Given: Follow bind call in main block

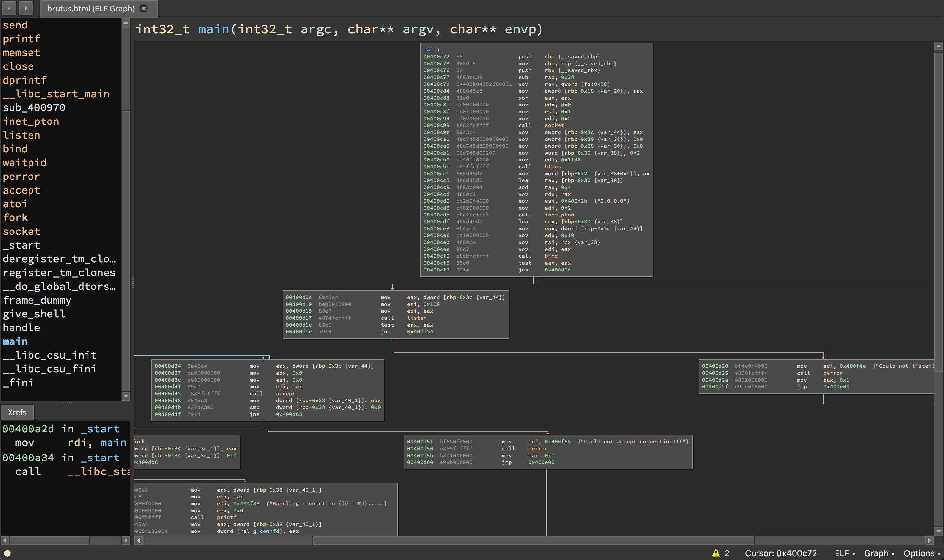Looking at the screenshot, I should click(x=551, y=256).
